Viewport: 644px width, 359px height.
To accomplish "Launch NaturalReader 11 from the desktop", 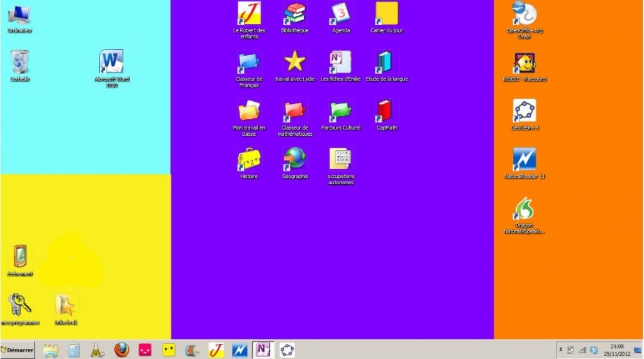I will pos(525,160).
